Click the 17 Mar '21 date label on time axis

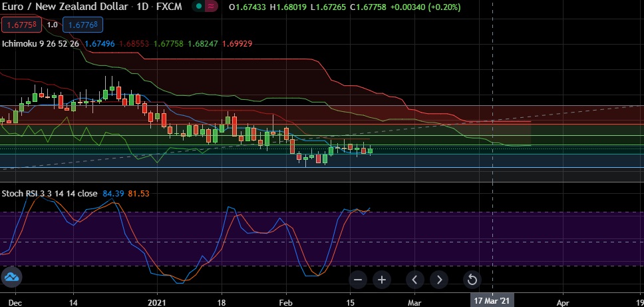[x=492, y=301]
